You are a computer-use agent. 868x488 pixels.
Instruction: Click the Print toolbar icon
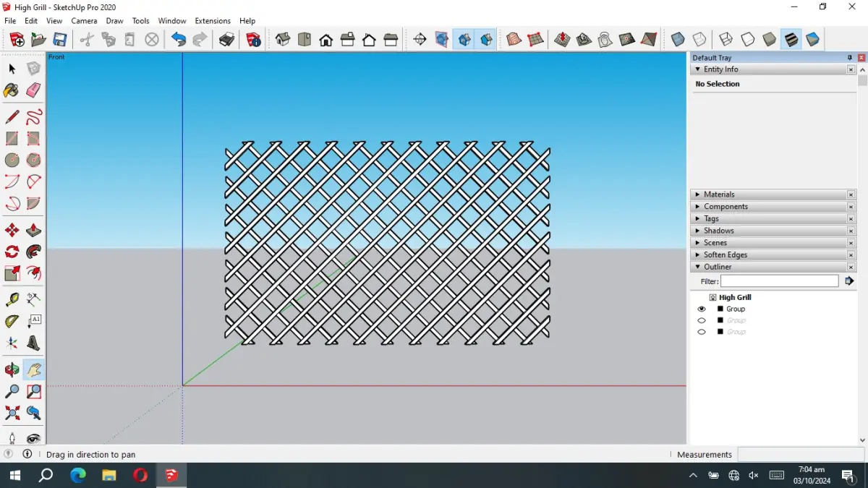226,40
